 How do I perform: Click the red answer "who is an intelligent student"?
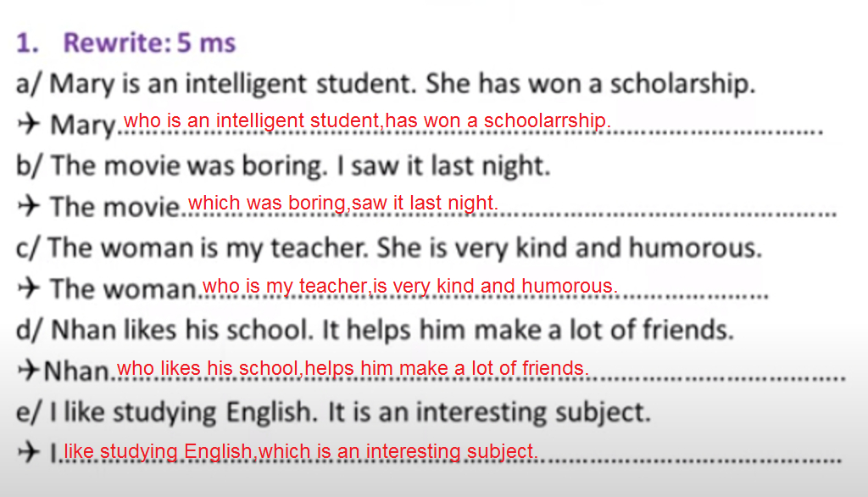coord(251,120)
